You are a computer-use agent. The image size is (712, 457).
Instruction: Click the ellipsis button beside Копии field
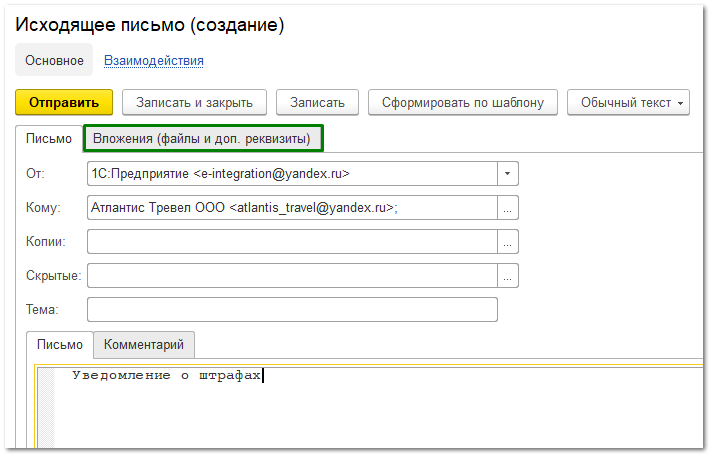[x=508, y=242]
